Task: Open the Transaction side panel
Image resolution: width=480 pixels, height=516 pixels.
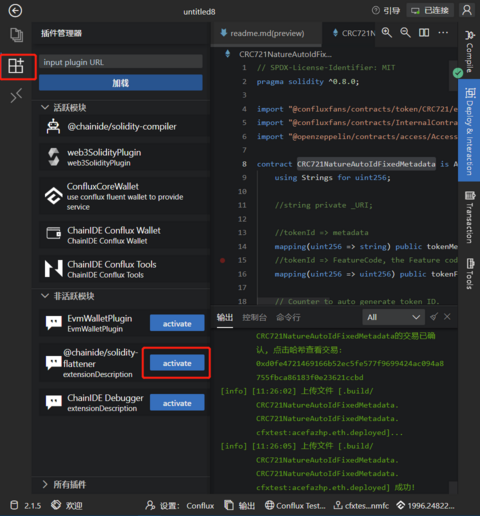Action: tap(469, 217)
